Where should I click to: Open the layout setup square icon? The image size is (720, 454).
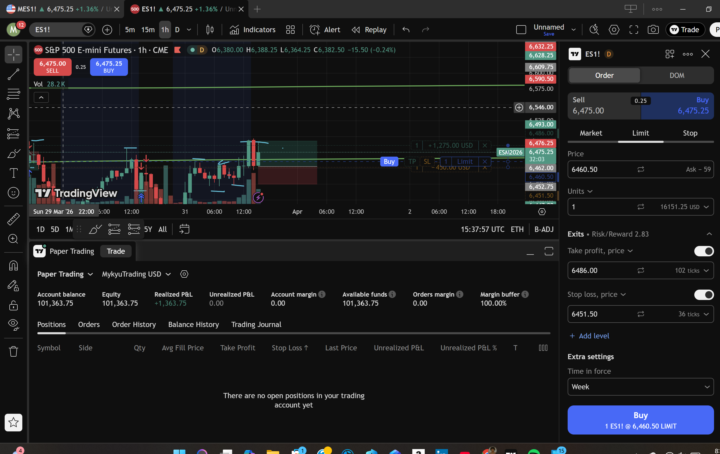pyautogui.click(x=521, y=30)
